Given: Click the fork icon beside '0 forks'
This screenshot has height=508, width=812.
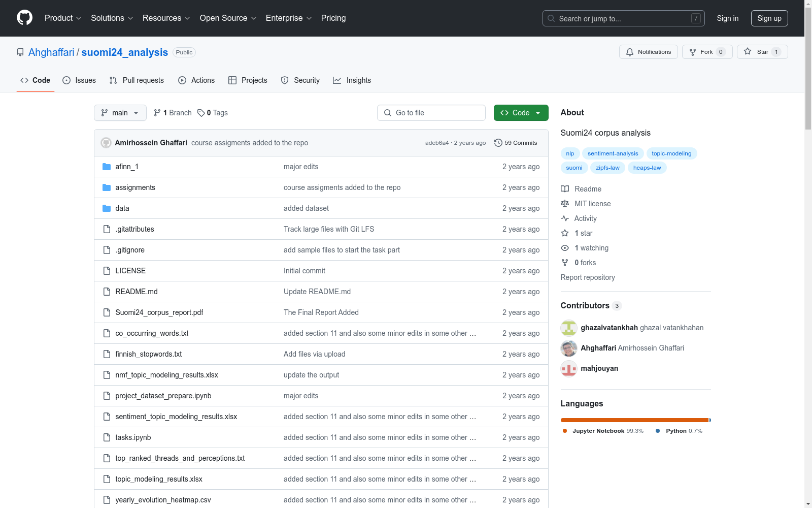Looking at the screenshot, I should [565, 263].
